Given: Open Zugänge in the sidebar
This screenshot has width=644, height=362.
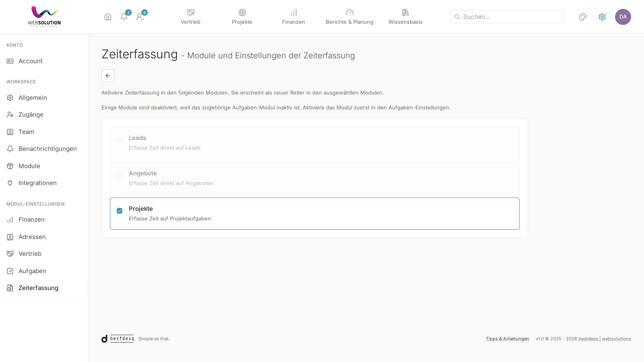Looking at the screenshot, I should 44,114.
